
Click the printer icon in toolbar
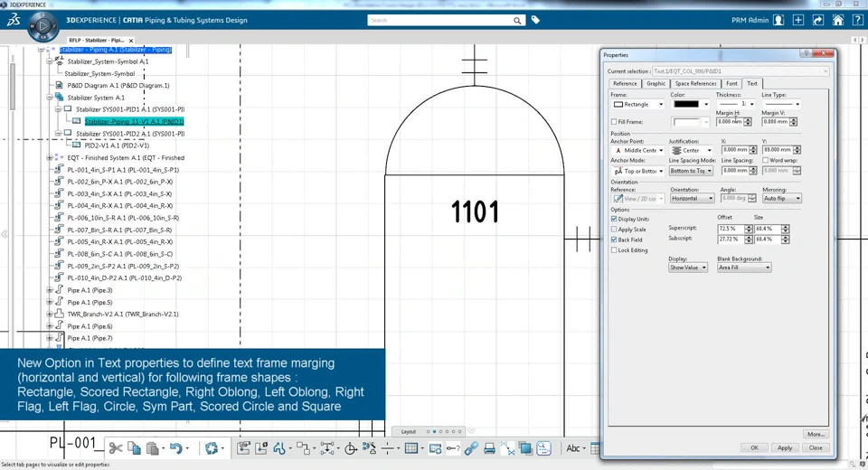coord(489,448)
